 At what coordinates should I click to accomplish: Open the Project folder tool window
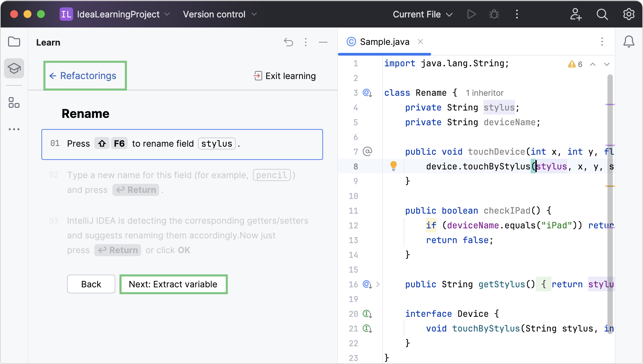(14, 42)
